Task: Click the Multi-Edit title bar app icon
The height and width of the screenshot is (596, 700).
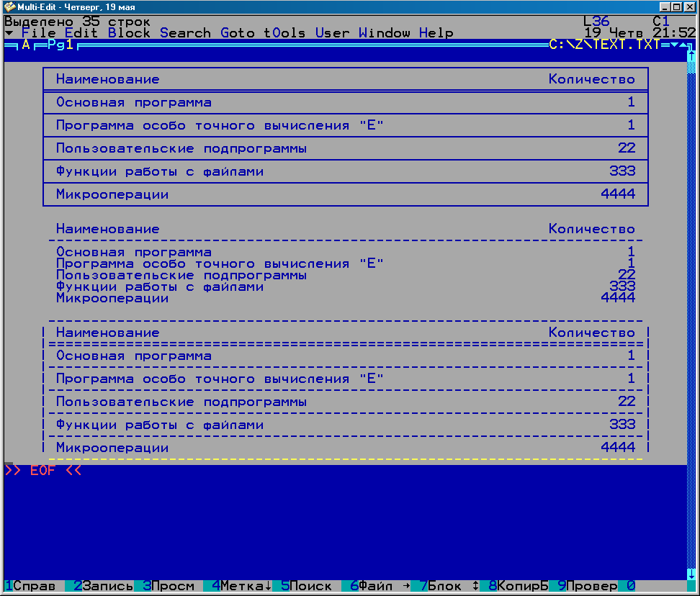Action: click(x=9, y=6)
